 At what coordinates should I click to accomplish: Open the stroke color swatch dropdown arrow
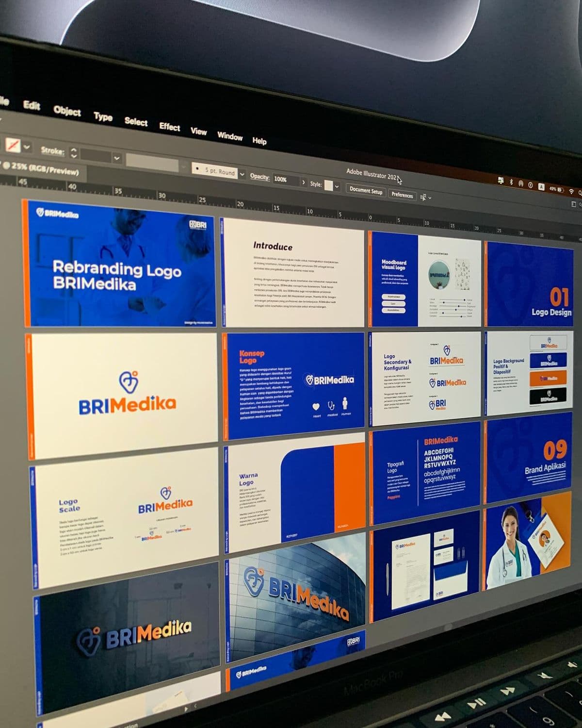pos(27,147)
